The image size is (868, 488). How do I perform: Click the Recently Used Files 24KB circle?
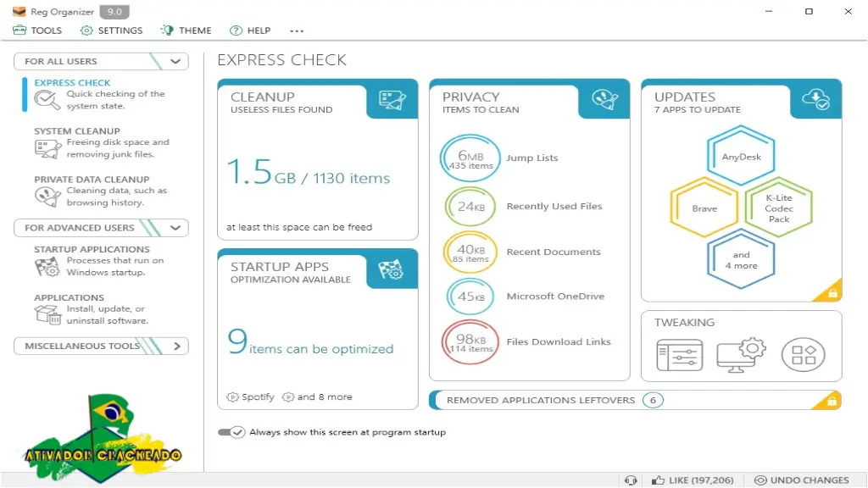click(x=470, y=207)
